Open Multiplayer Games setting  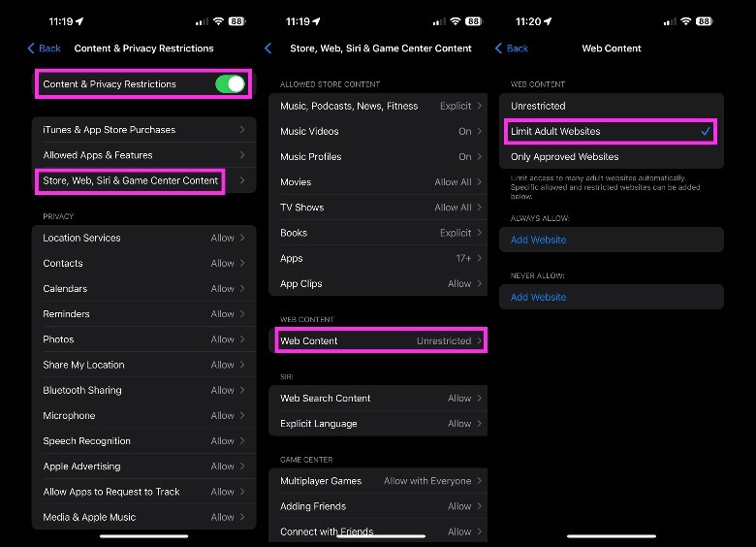(378, 481)
